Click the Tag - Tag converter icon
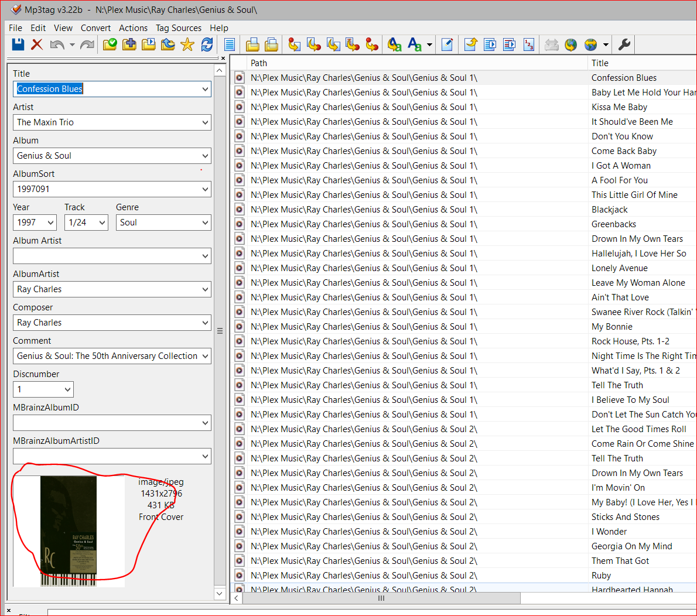The width and height of the screenshot is (697, 616). coord(372,45)
